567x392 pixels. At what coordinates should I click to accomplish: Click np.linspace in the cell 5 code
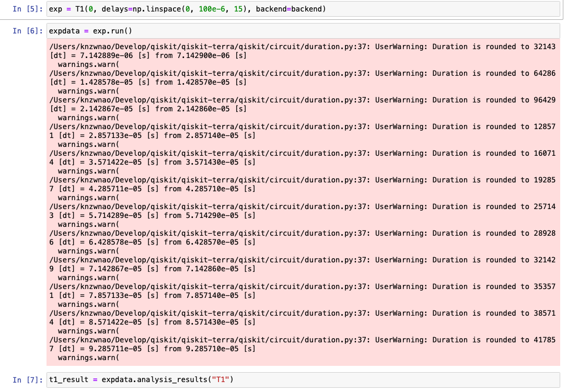coord(157,9)
